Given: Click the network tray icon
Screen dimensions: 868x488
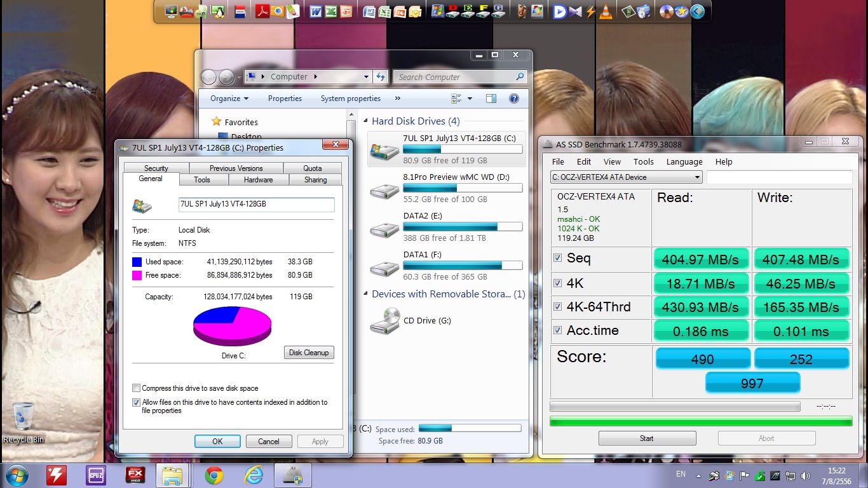Looking at the screenshot, I should 791,475.
